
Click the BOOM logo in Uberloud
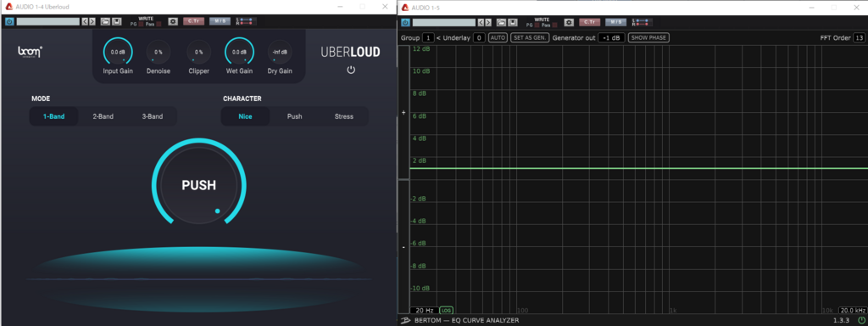pos(31,52)
